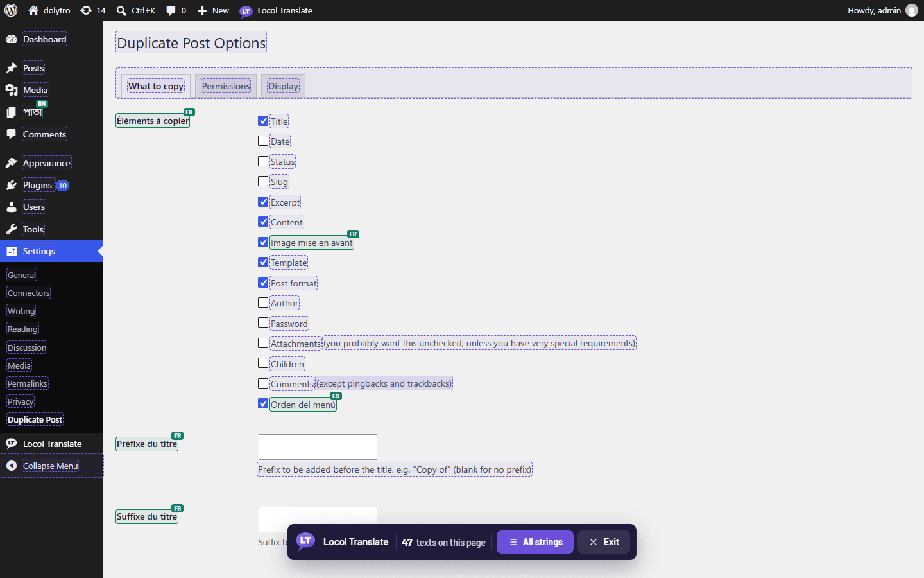Click the Posts pushpin icon

tap(12, 68)
